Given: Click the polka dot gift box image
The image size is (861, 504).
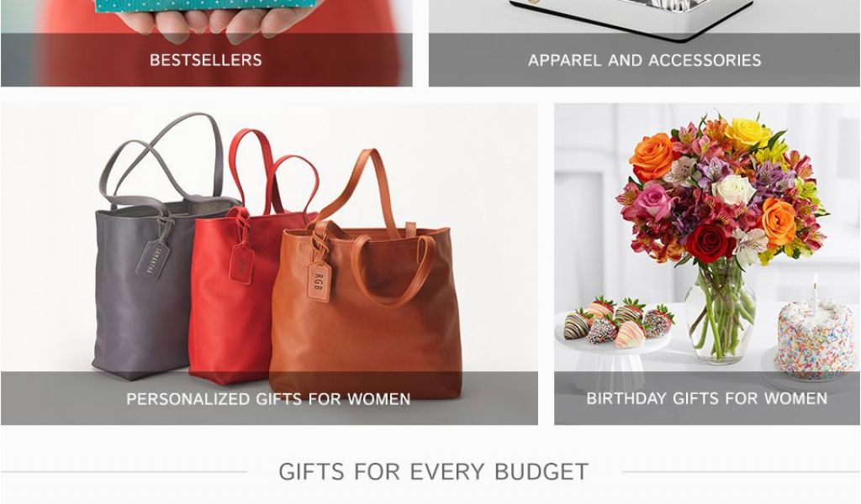Looking at the screenshot, I should coord(206,6).
